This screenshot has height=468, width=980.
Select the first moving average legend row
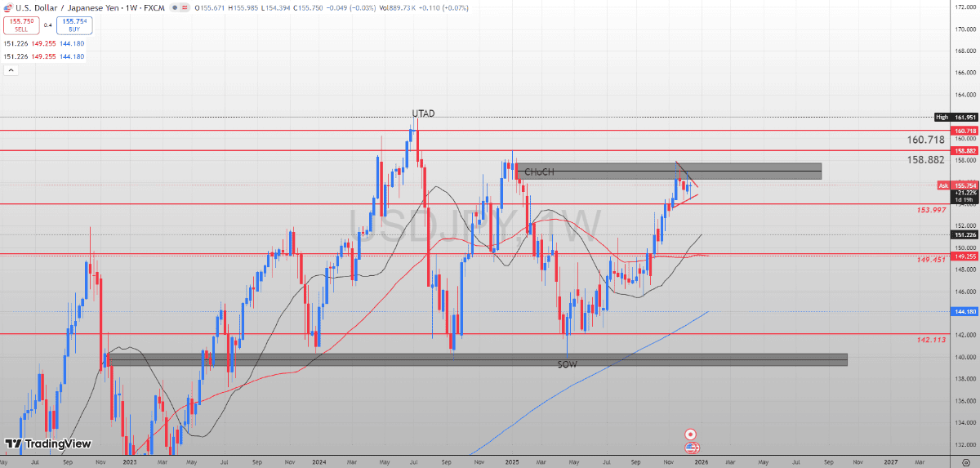44,43
